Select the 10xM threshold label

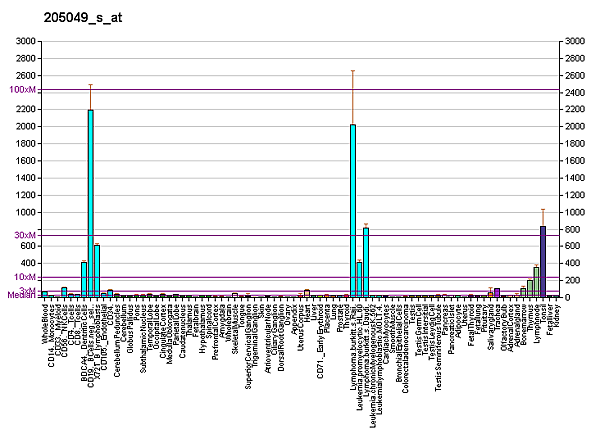click(x=24, y=277)
